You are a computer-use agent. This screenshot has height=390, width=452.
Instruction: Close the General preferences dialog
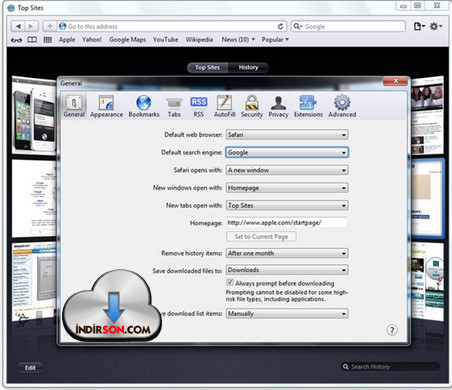[x=396, y=81]
